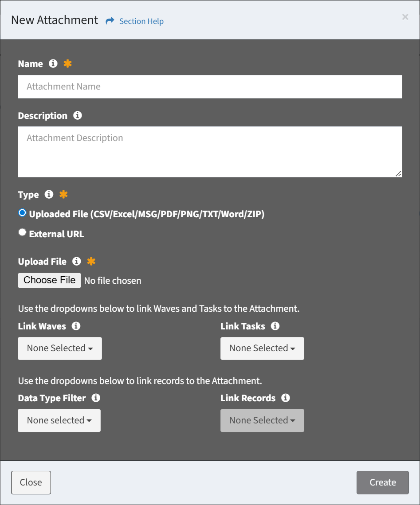The width and height of the screenshot is (420, 505).
Task: Click the Section Help arrow icon
Action: pyautogui.click(x=110, y=21)
